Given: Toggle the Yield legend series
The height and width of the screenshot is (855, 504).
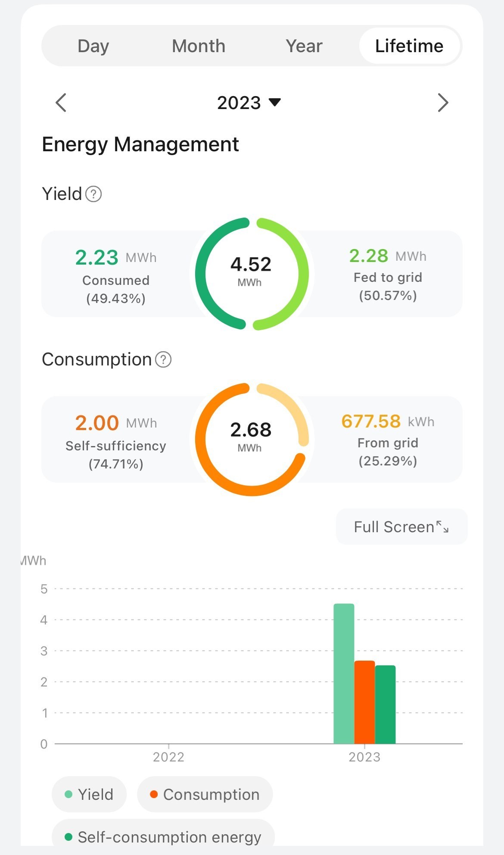Looking at the screenshot, I should pos(89,794).
